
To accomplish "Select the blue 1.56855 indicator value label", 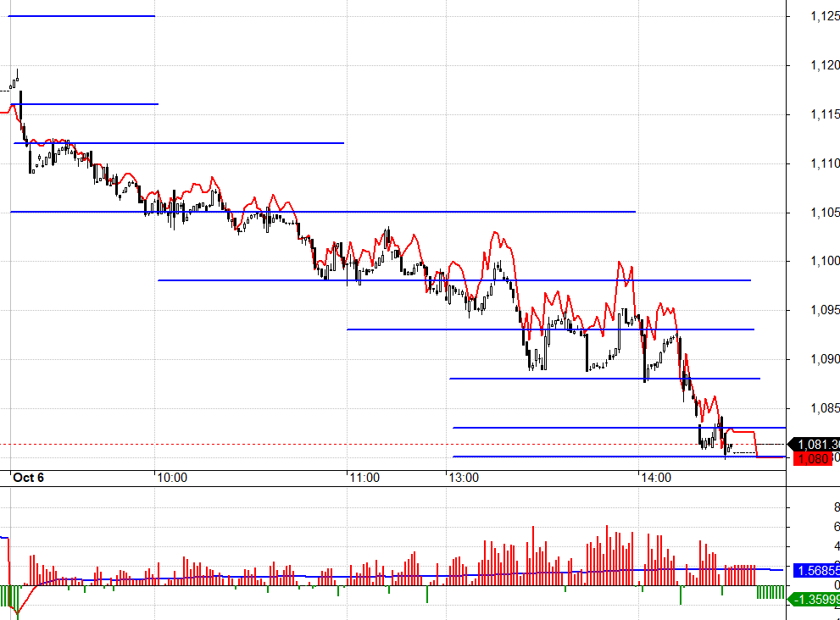I will point(815,570).
